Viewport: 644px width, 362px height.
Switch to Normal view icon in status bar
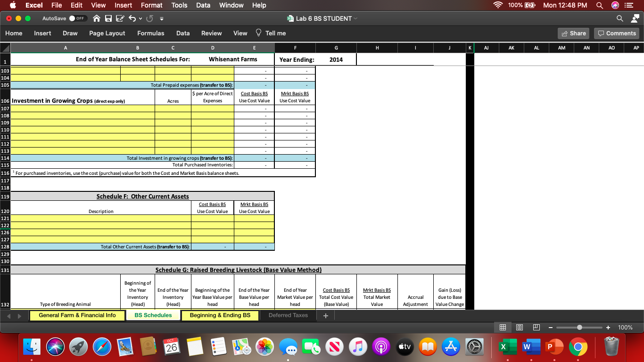coord(503,327)
